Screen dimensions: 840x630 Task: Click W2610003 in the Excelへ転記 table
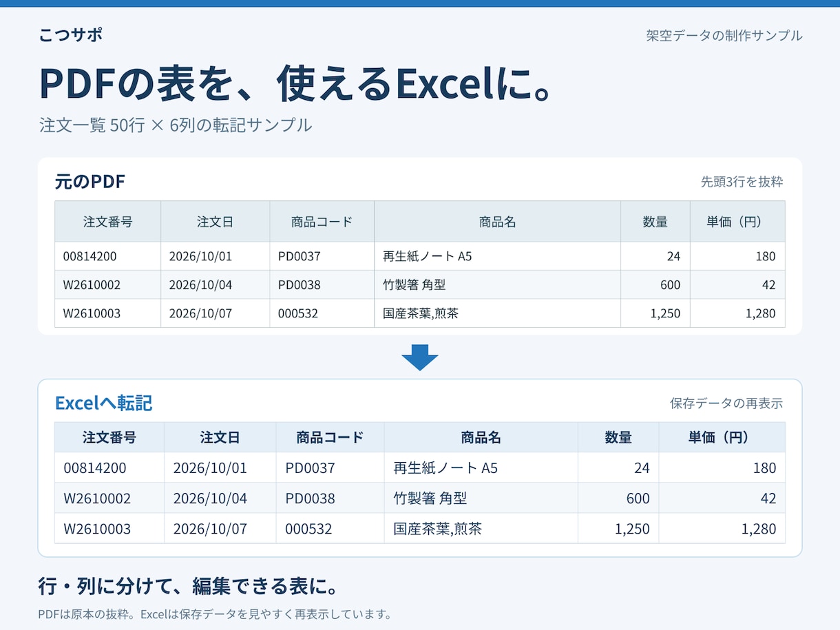(x=97, y=529)
